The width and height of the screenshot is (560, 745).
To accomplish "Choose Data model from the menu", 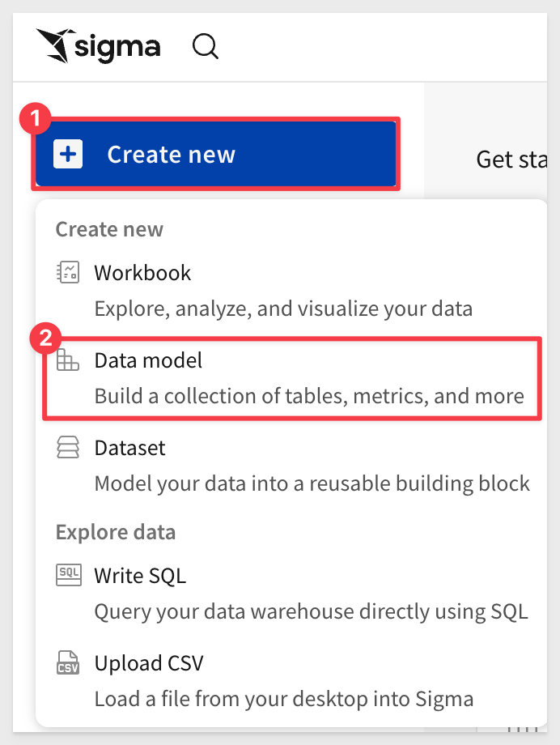I will tap(291, 378).
